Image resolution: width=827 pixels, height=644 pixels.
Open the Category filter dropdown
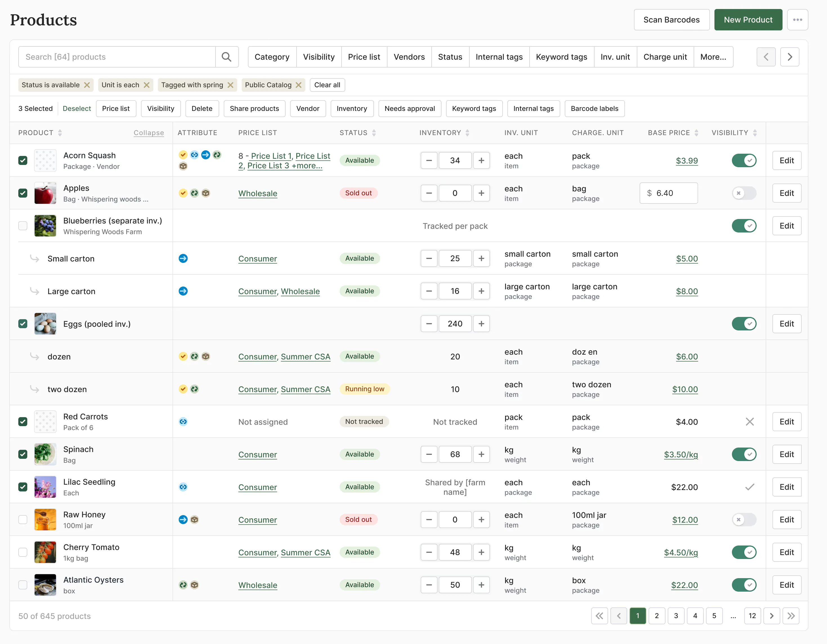point(272,57)
